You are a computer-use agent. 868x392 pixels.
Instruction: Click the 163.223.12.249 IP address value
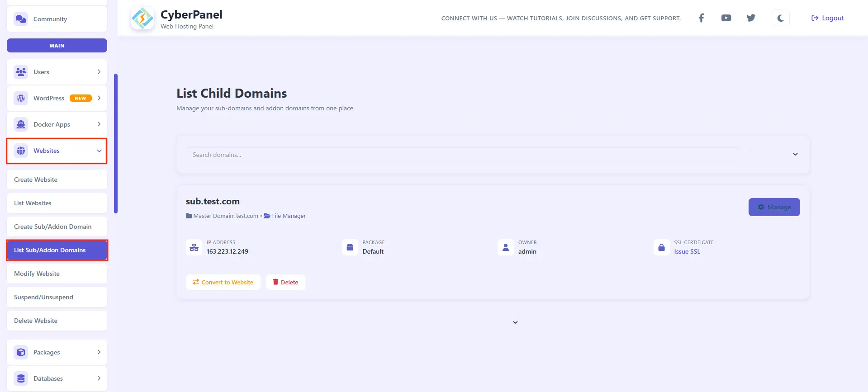coord(228,252)
